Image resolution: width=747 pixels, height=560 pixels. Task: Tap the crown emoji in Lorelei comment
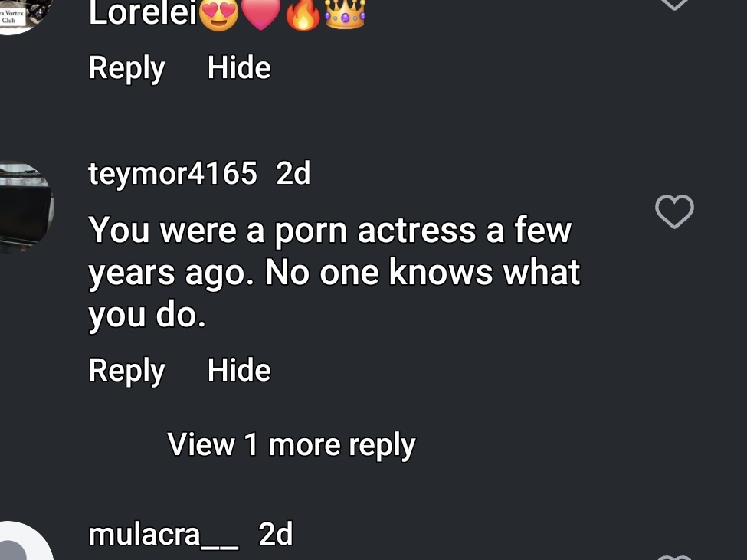point(345,15)
